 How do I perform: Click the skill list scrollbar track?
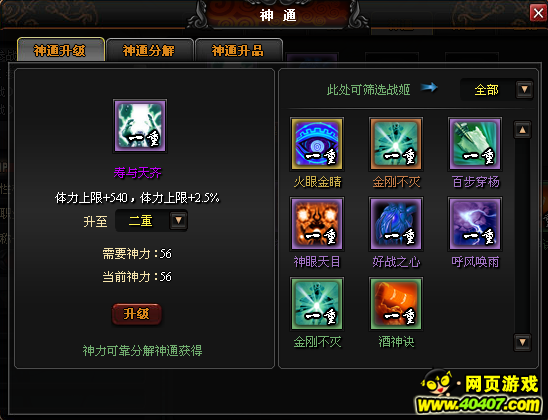click(522, 236)
